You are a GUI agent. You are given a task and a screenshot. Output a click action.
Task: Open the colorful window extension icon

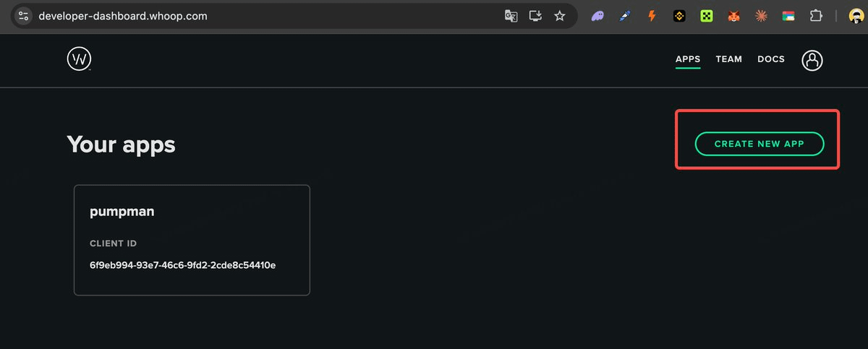tap(788, 15)
